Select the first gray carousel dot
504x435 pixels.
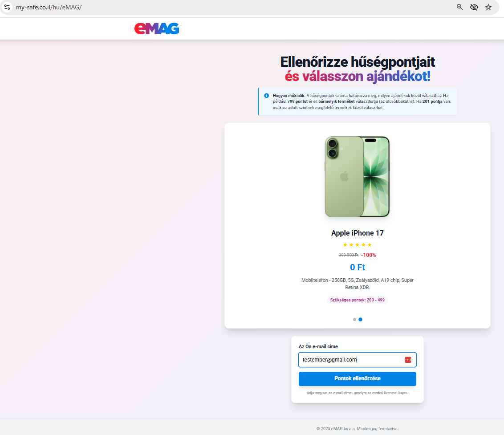tap(354, 319)
